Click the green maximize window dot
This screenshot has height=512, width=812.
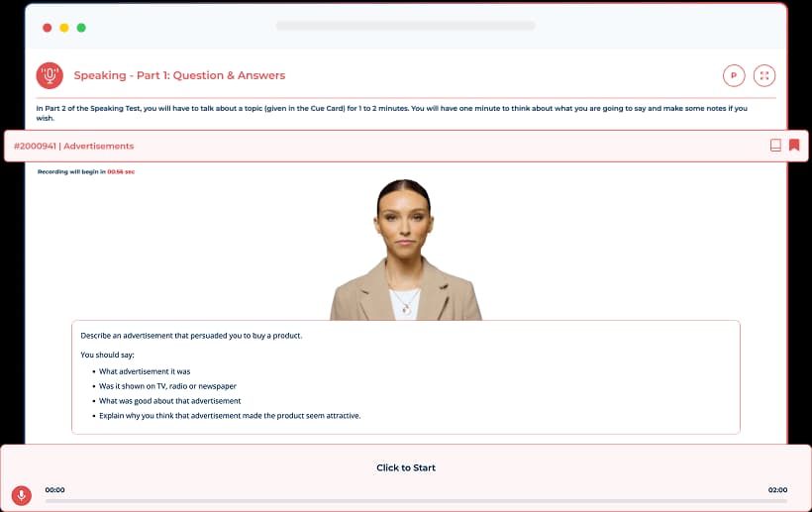(x=81, y=28)
